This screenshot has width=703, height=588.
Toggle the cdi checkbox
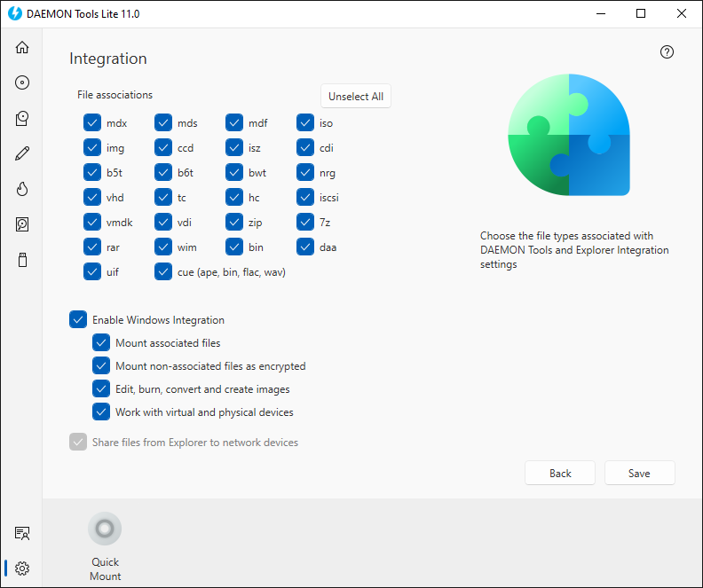click(x=305, y=147)
